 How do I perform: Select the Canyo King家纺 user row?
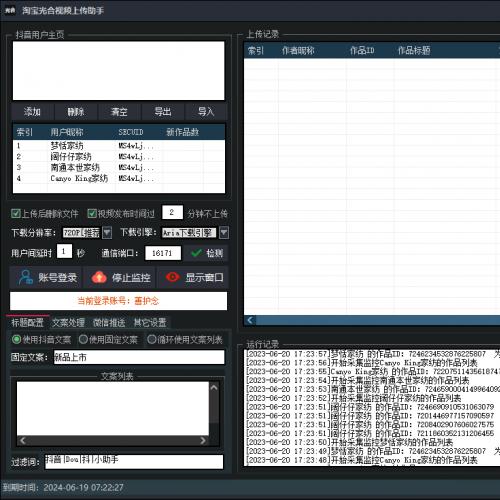[x=119, y=178]
